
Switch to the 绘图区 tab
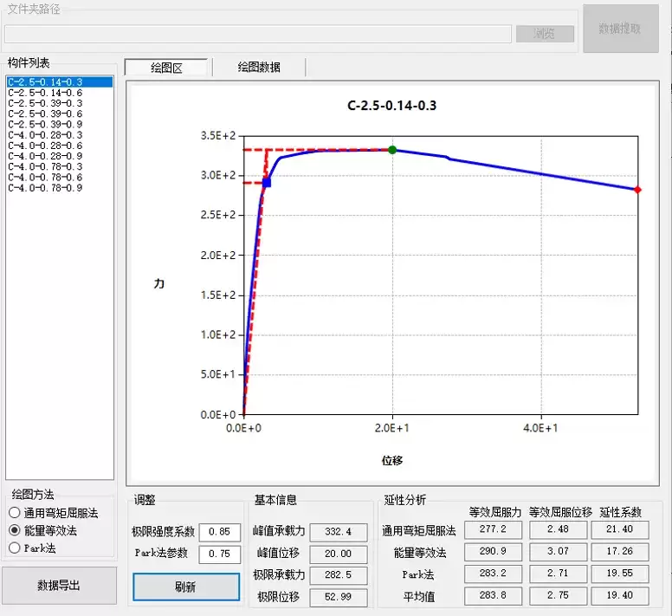pos(166,68)
